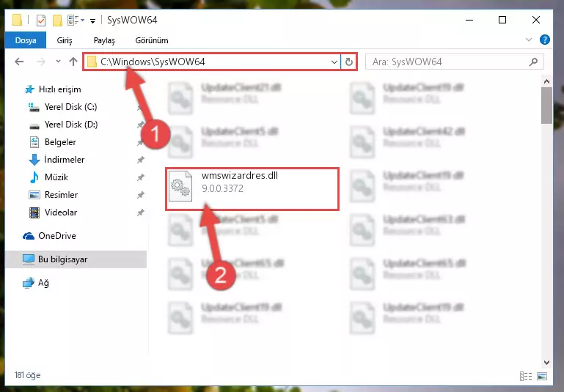The width and height of the screenshot is (564, 392).
Task: Open Customize Quick Access Toolbar dropdown
Action: (92, 21)
